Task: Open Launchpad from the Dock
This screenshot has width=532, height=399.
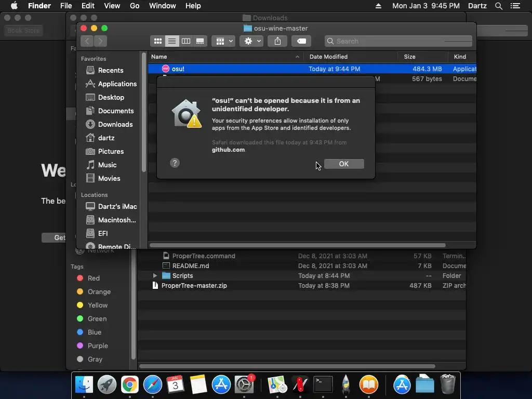Action: (x=107, y=384)
